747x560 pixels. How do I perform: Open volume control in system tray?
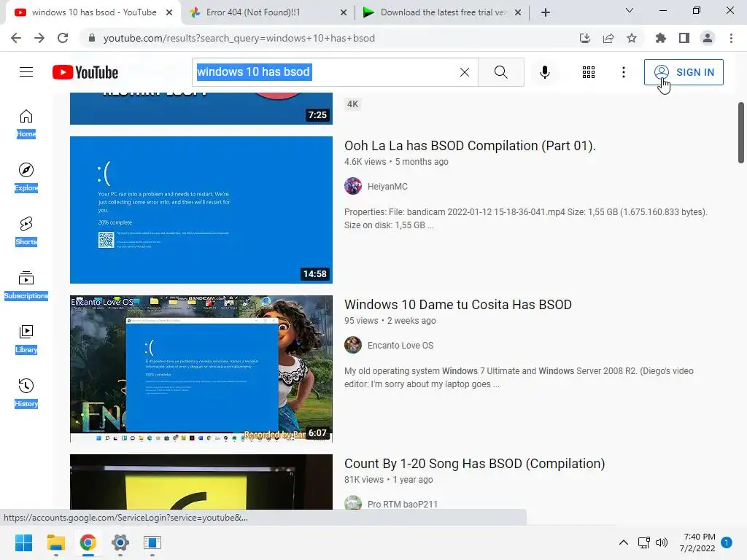click(x=662, y=542)
